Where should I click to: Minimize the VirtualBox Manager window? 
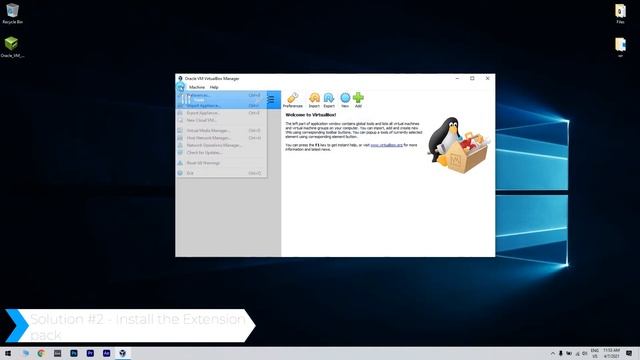457,78
